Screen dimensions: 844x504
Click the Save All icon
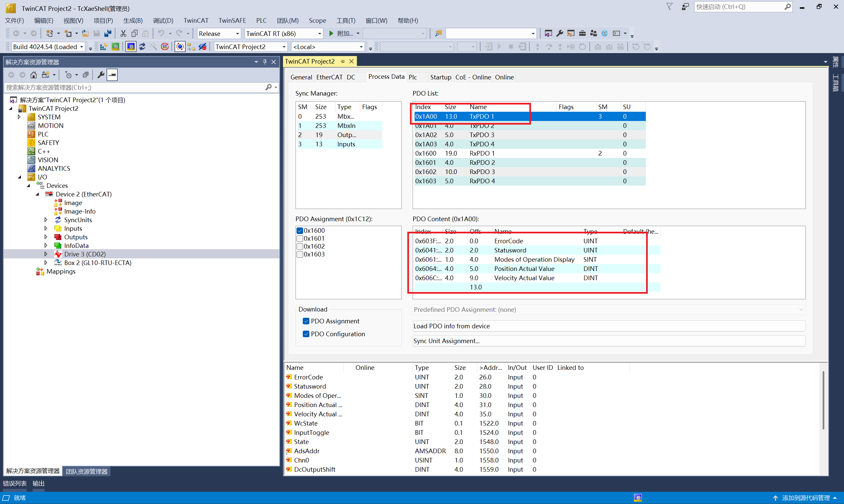click(108, 33)
